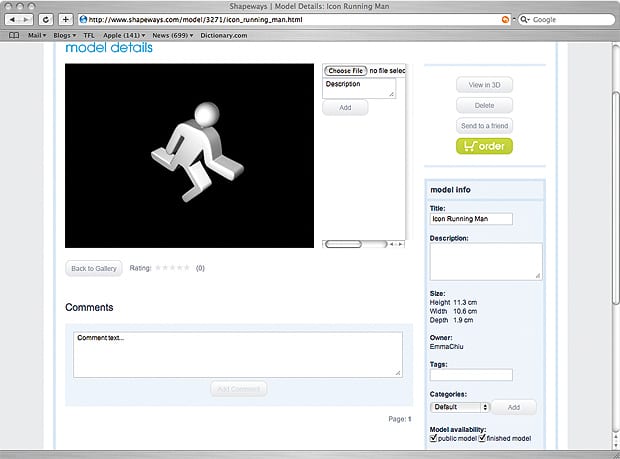This screenshot has width=620, height=459.
Task: Click the model info Description textarea
Action: 486,262
